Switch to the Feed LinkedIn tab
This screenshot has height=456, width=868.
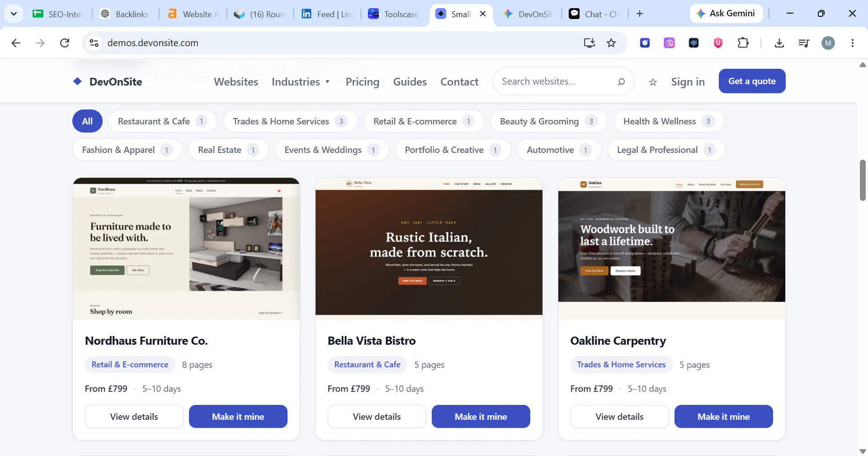[327, 14]
